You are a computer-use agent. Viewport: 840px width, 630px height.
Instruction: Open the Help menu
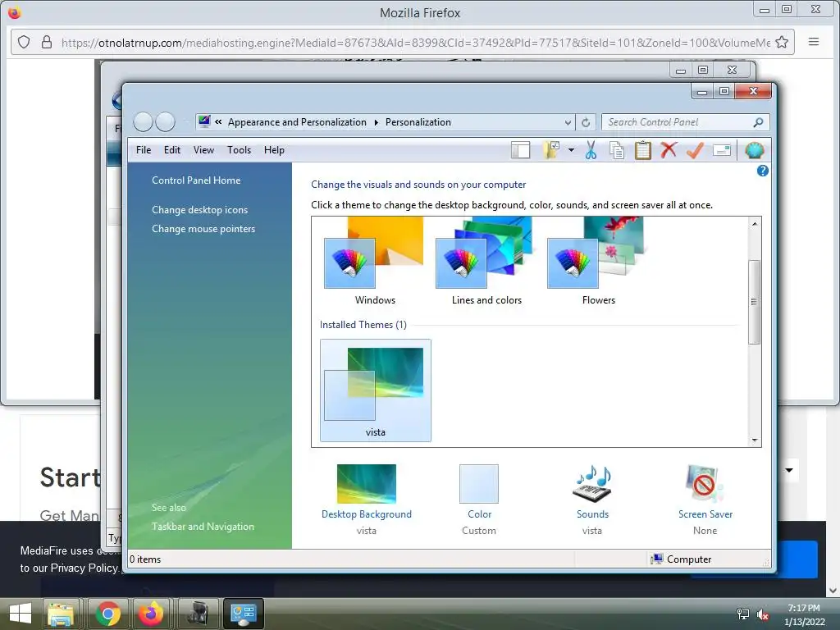pyautogui.click(x=274, y=151)
